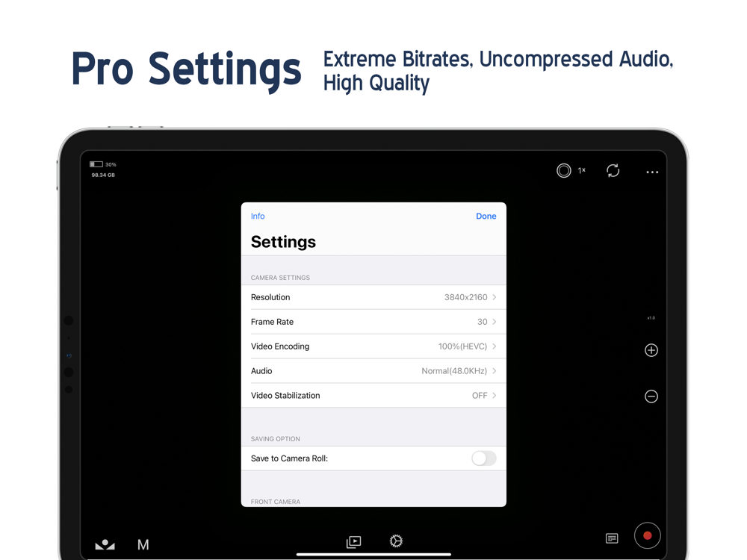747x560 pixels.
Task: Tap the red record button
Action: (x=647, y=535)
